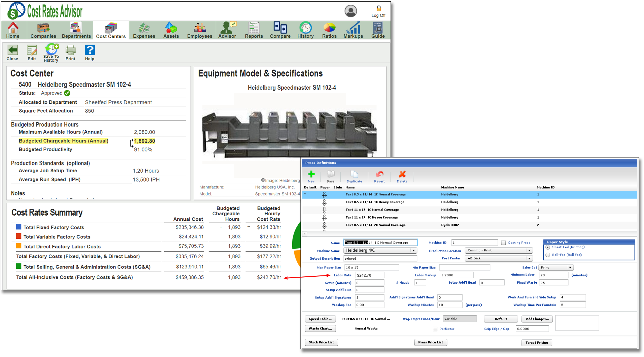Click the Speed Table... button
Image resolution: width=644 pixels, height=357 pixels.
pyautogui.click(x=320, y=319)
